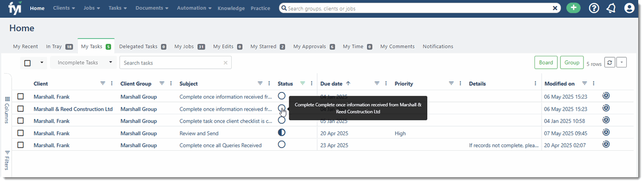Open the notifications bell icon
The image size is (644, 183).
[x=611, y=8]
